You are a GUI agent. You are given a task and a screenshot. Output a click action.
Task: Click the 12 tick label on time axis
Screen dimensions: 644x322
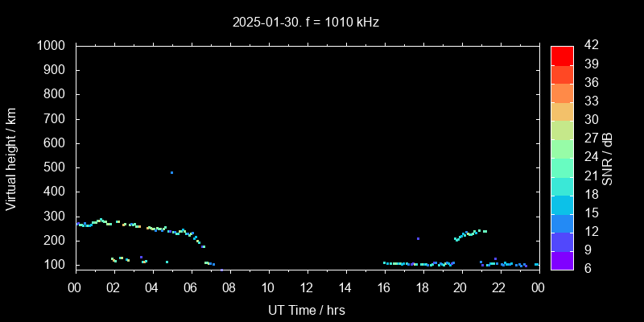(307, 287)
